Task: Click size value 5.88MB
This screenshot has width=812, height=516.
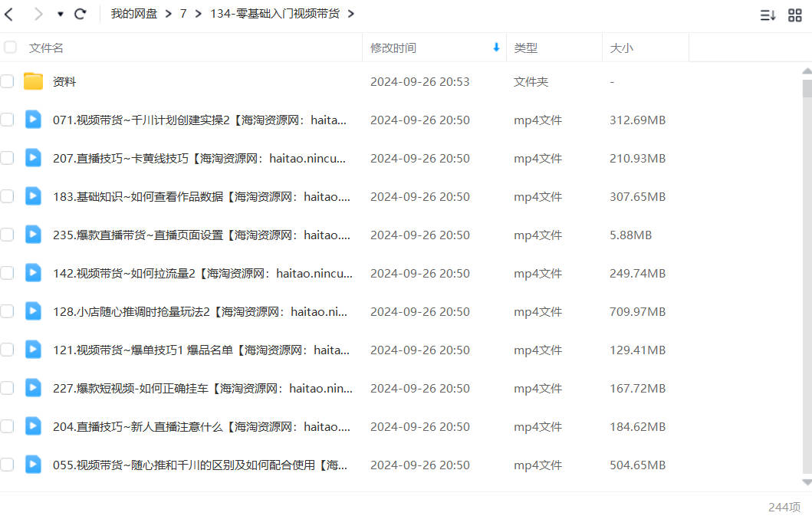Action: tap(630, 235)
